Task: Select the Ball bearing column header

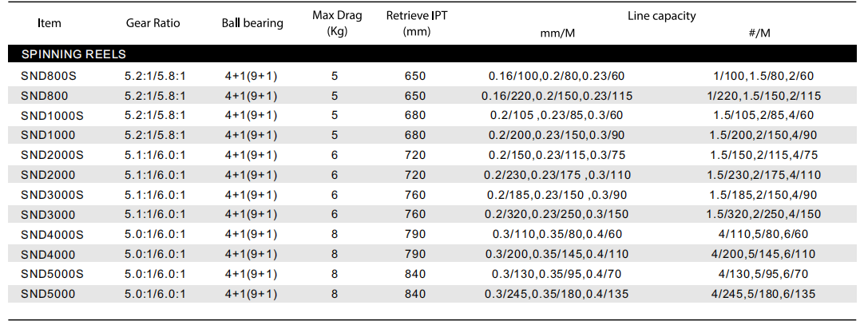Action: point(252,23)
